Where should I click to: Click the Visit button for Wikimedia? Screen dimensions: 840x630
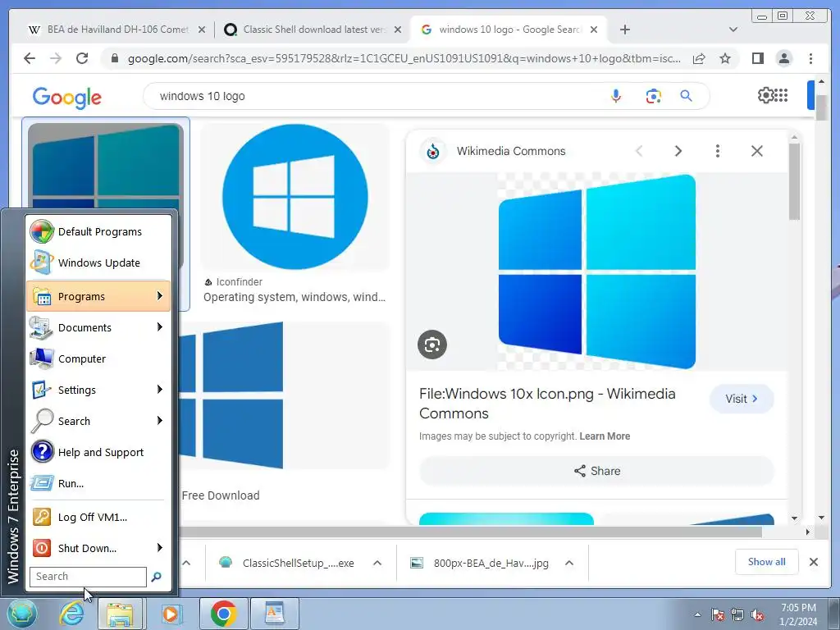point(742,399)
